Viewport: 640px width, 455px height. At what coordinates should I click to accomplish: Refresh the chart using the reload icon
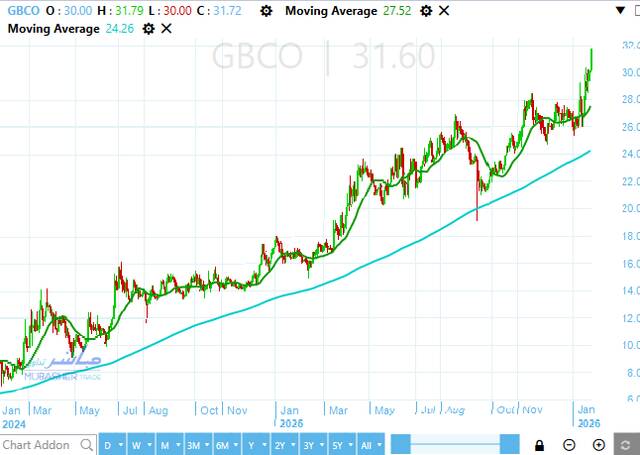click(x=626, y=444)
